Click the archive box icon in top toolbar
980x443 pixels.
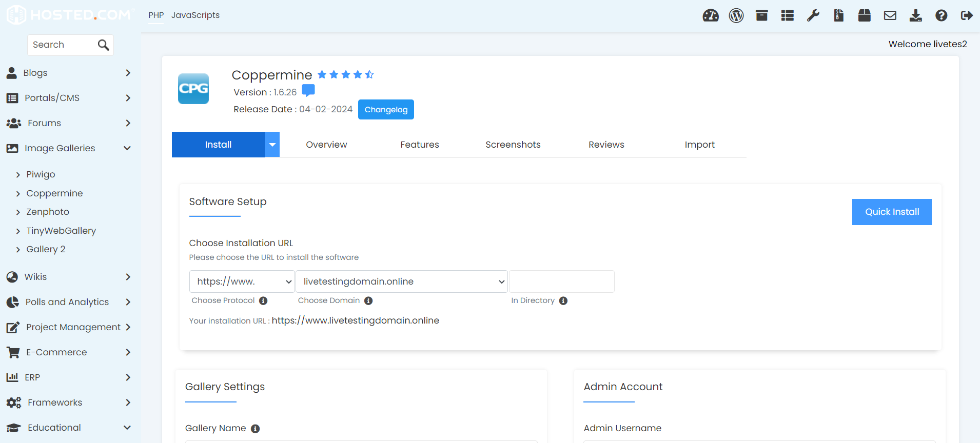[x=762, y=15]
